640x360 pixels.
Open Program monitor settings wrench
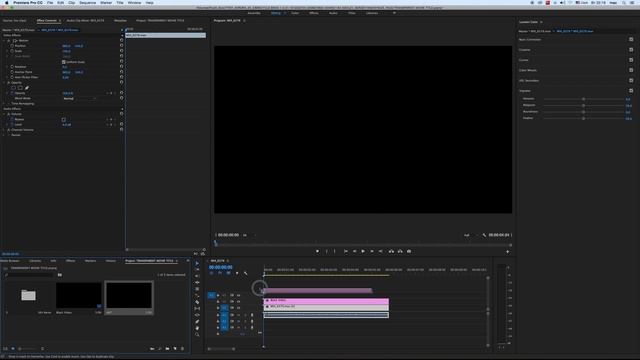pos(484,235)
